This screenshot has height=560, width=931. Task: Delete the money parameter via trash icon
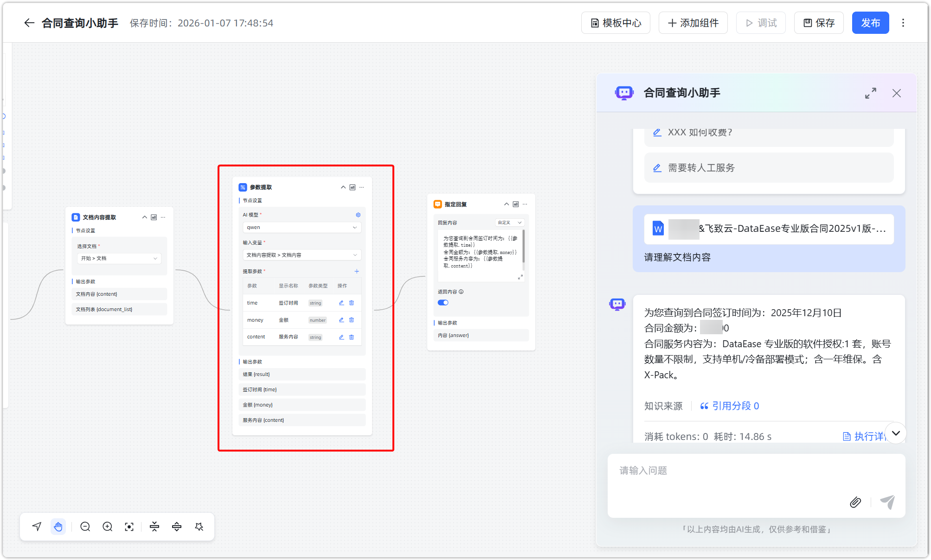351,320
